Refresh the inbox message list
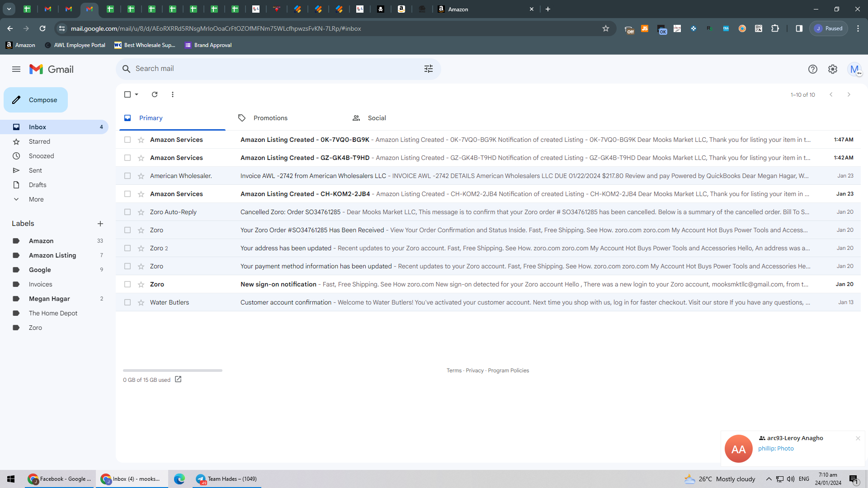868x488 pixels. pyautogui.click(x=155, y=94)
